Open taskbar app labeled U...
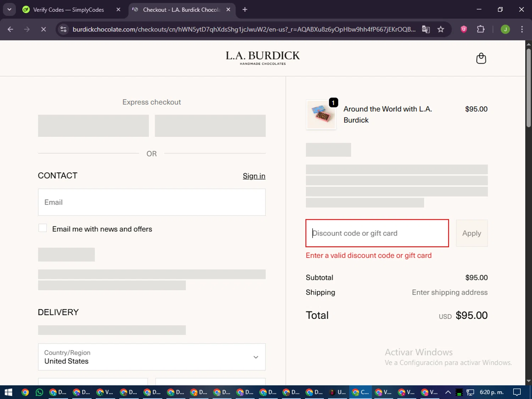Image resolution: width=532 pixels, height=399 pixels. [x=337, y=392]
